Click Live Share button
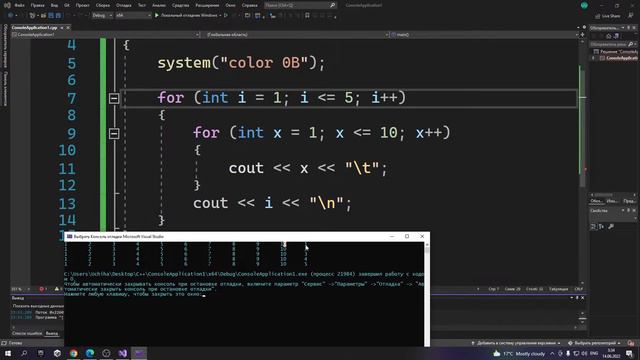The width and height of the screenshot is (640, 360). [x=608, y=16]
